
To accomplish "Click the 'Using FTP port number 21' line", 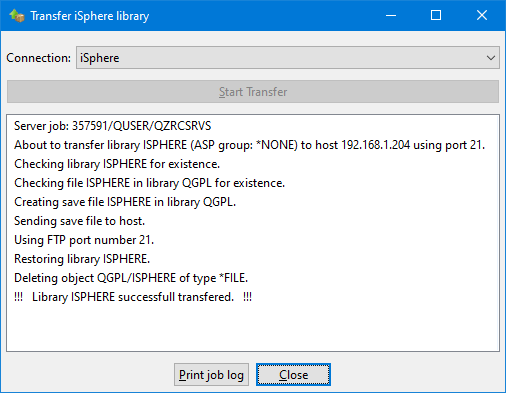I will [84, 240].
